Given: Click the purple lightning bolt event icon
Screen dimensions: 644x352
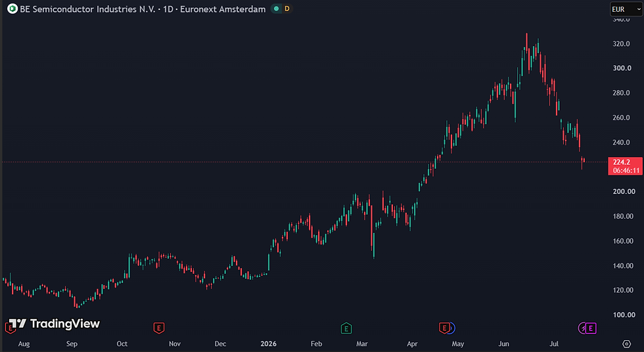Looking at the screenshot, I should [x=582, y=328].
